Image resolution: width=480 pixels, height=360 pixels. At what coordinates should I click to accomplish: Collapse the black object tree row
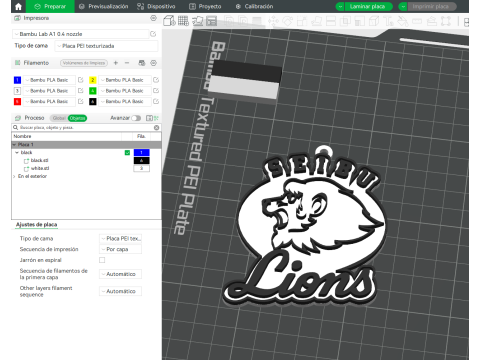[x=17, y=153]
